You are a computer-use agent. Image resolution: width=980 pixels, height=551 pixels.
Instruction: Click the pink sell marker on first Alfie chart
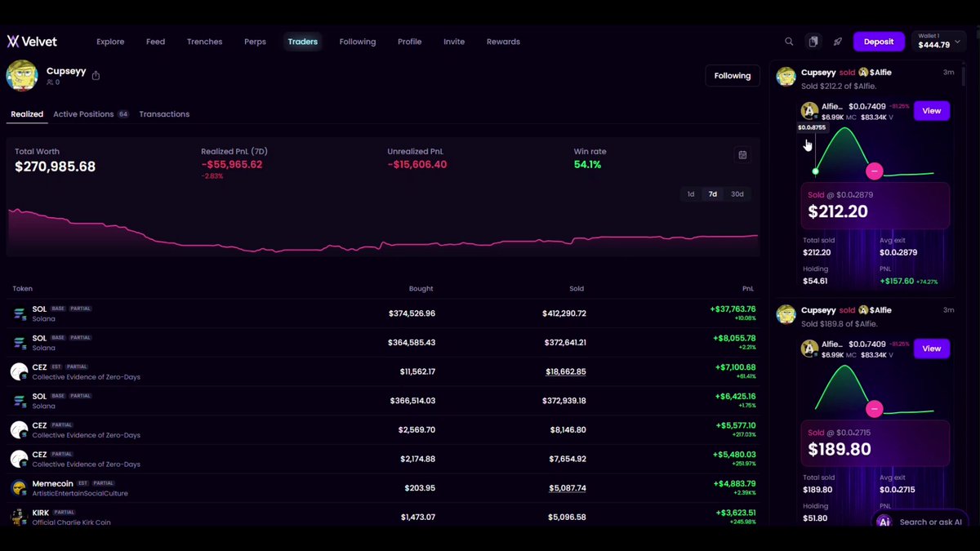point(875,171)
